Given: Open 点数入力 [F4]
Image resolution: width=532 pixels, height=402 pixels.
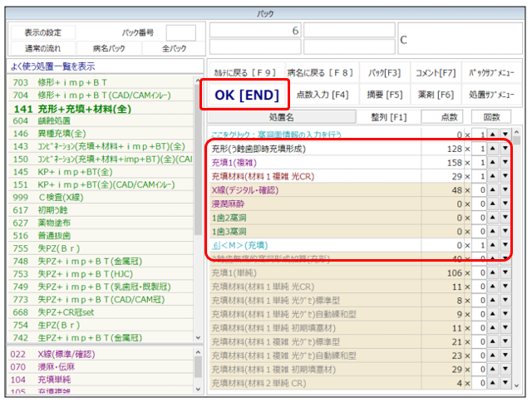Looking at the screenshot, I should click(x=323, y=95).
